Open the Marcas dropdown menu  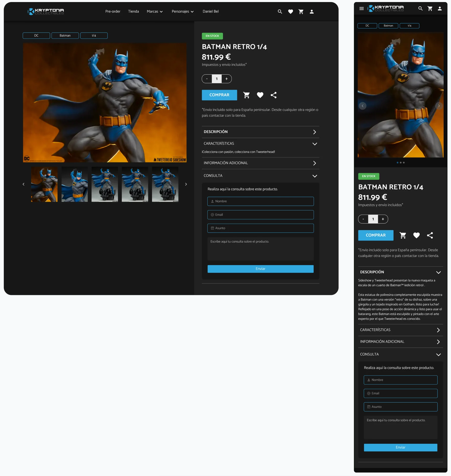(155, 11)
